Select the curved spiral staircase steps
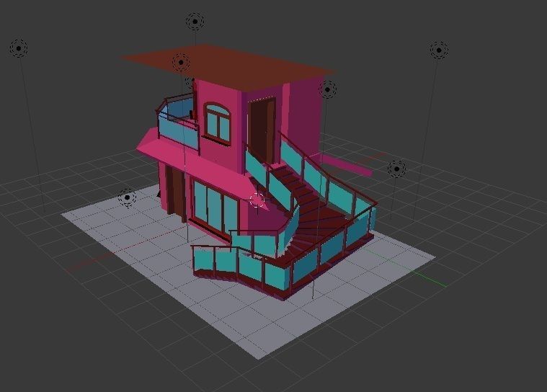This screenshot has height=392, width=547. pyautogui.click(x=307, y=215)
